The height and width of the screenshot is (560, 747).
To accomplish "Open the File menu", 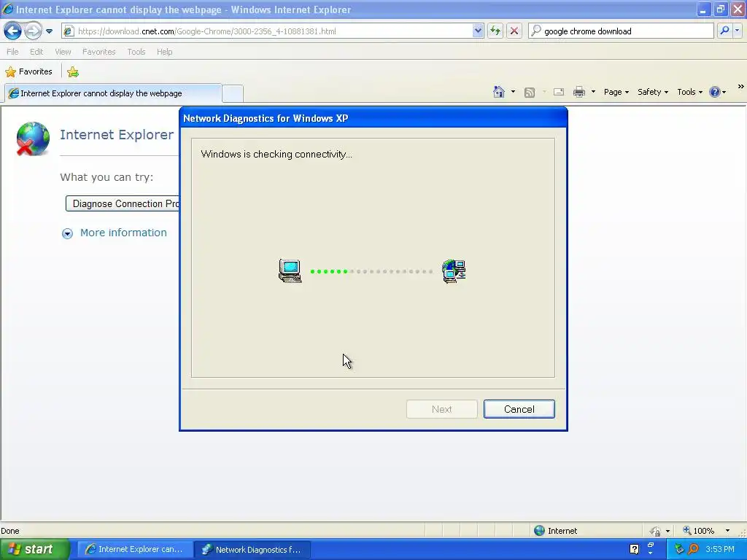I will [x=12, y=52].
